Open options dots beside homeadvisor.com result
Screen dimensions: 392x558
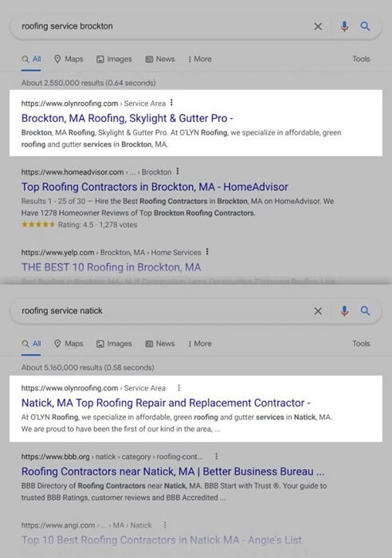[x=178, y=171]
